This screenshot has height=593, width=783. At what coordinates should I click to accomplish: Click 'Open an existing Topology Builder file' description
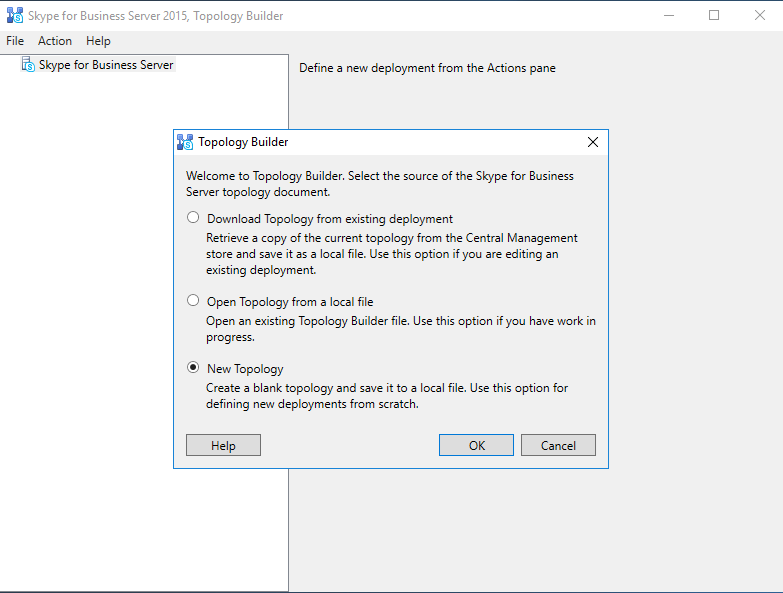[x=401, y=328]
